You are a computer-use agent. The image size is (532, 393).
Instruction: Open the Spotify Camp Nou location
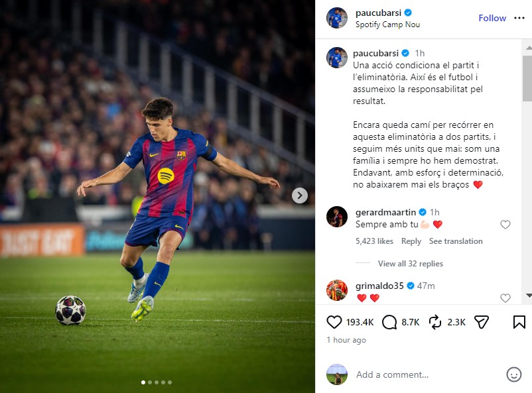(x=387, y=25)
